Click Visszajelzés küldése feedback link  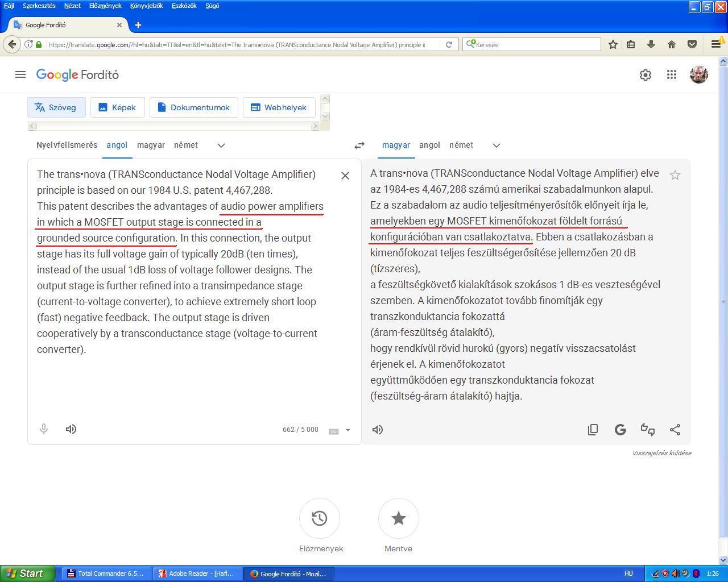[x=661, y=453]
